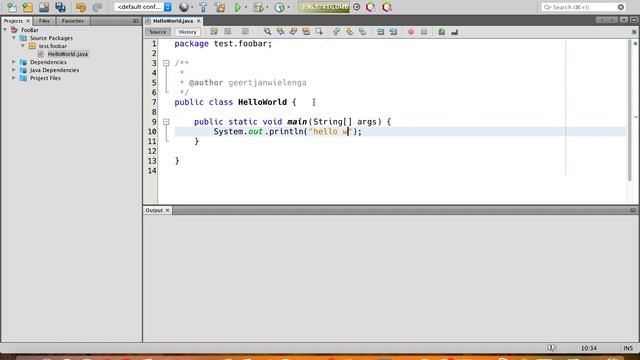Expand the Java Dependencies node
Screen dimensions: 640x360
pos(14,70)
